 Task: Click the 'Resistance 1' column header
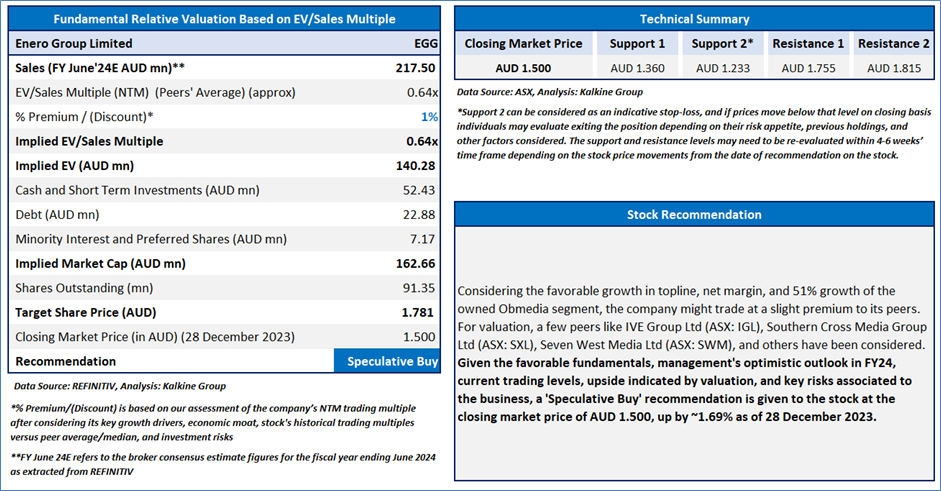coord(808,44)
